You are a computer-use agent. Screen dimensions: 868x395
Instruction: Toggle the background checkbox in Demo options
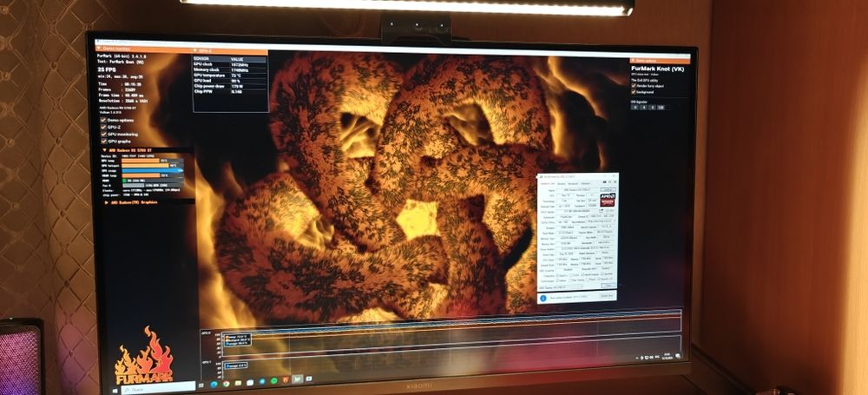[x=634, y=92]
